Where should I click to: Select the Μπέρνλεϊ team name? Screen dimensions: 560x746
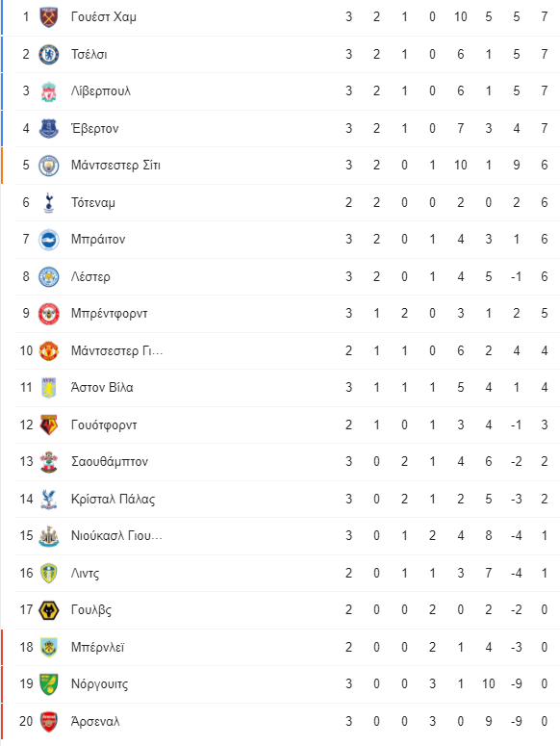[97, 648]
